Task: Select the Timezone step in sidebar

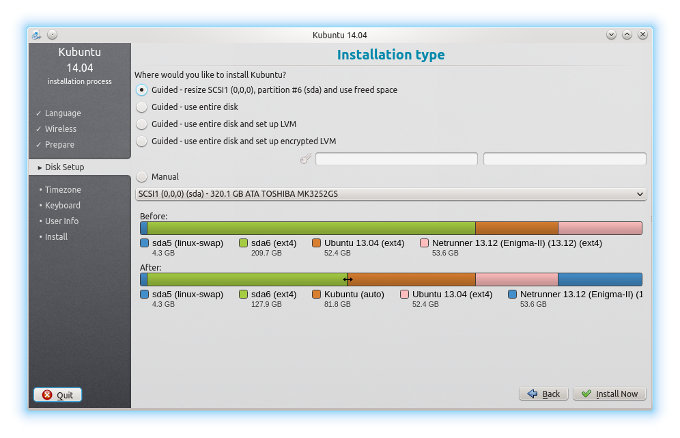Action: (x=63, y=190)
